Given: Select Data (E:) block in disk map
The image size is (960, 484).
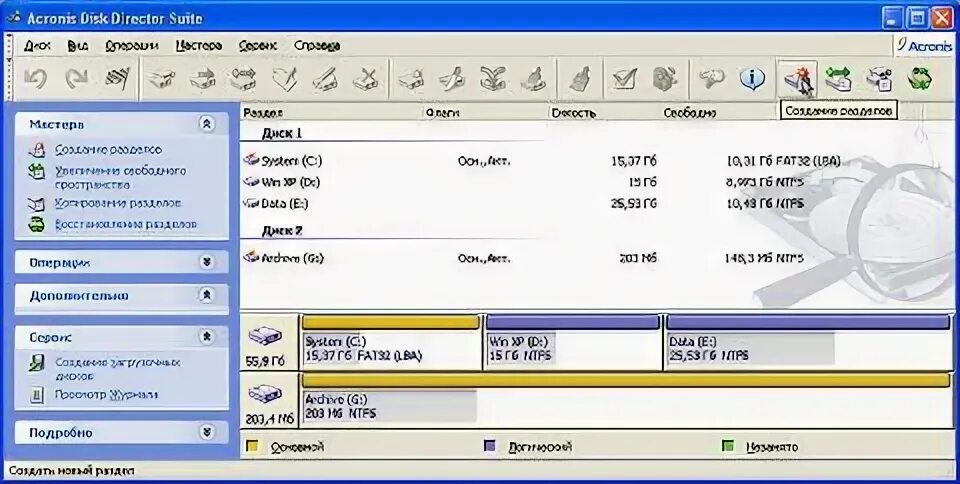Looking at the screenshot, I should tap(808, 342).
